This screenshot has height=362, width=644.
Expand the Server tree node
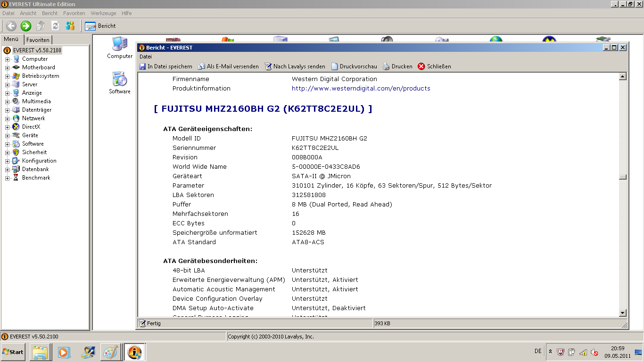[x=8, y=85]
